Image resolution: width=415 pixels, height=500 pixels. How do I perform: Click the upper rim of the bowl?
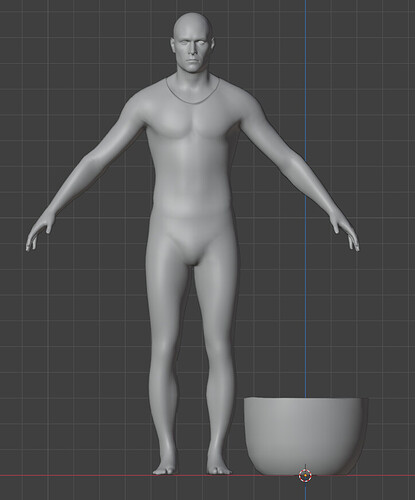306,399
